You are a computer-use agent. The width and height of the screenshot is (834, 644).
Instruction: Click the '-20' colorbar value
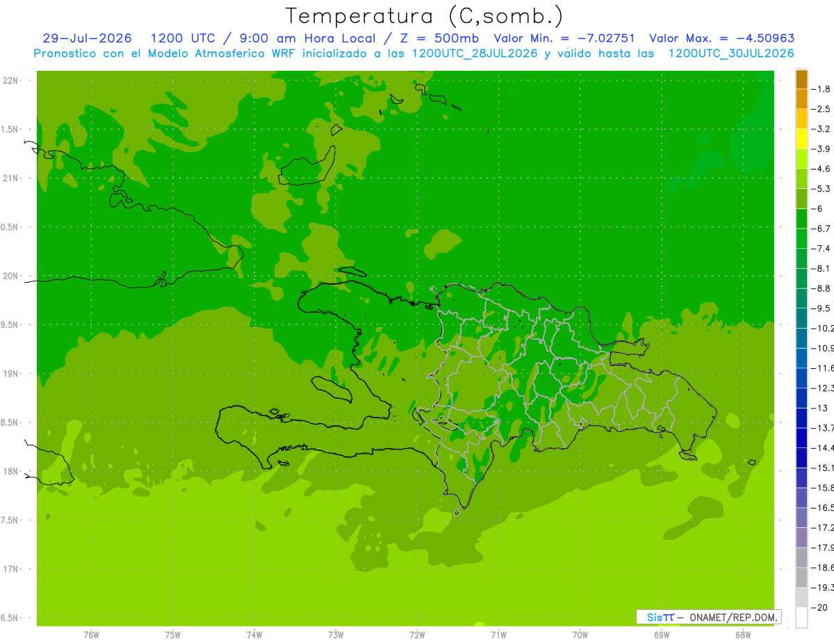[x=821, y=608]
